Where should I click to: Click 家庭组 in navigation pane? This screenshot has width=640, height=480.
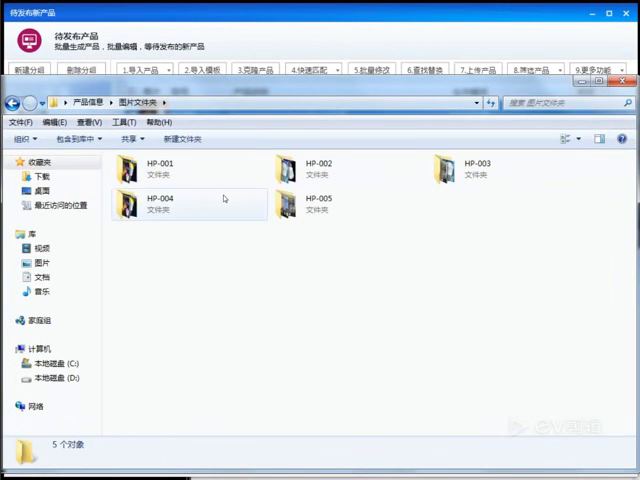(40, 321)
